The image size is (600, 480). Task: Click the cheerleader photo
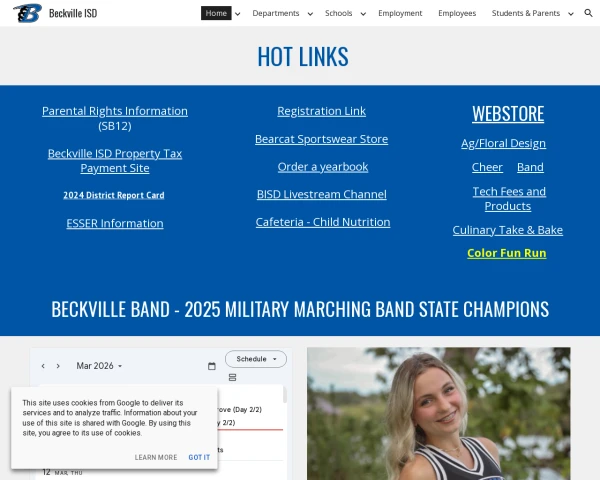(x=439, y=413)
